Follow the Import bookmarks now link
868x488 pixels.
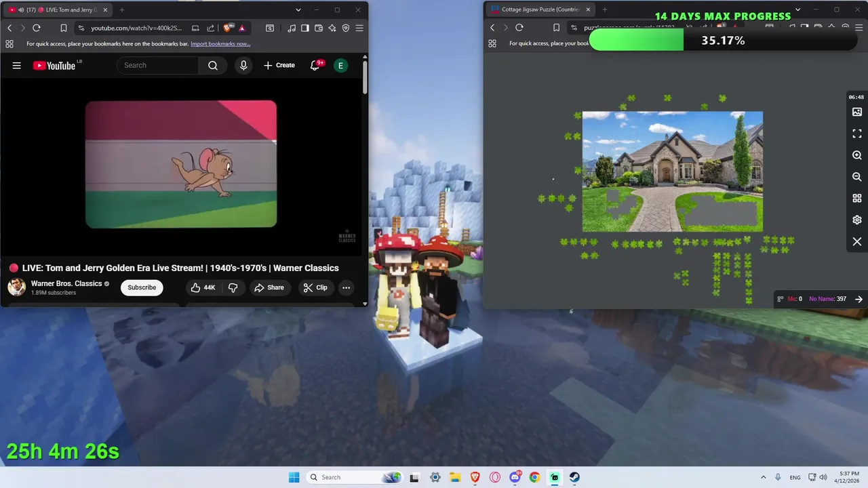click(220, 43)
